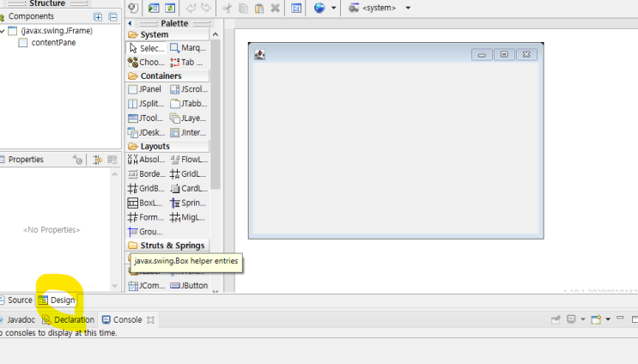Expand all components in the Structure tree
The height and width of the screenshot is (364, 638).
coord(98,16)
